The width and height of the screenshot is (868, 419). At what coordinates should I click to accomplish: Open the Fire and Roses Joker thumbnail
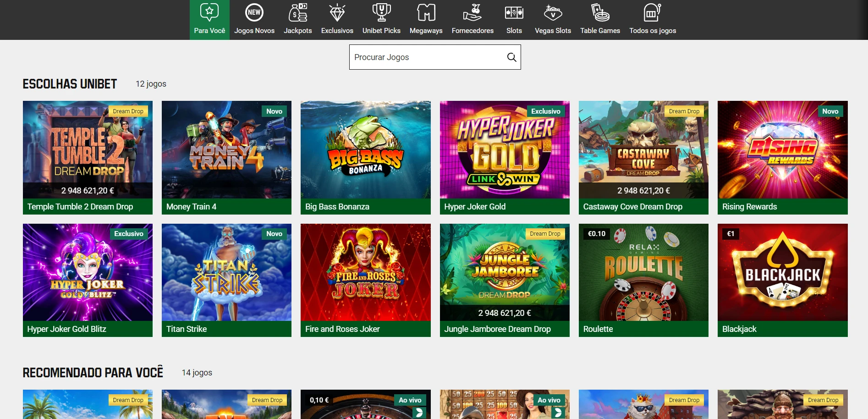(x=365, y=272)
